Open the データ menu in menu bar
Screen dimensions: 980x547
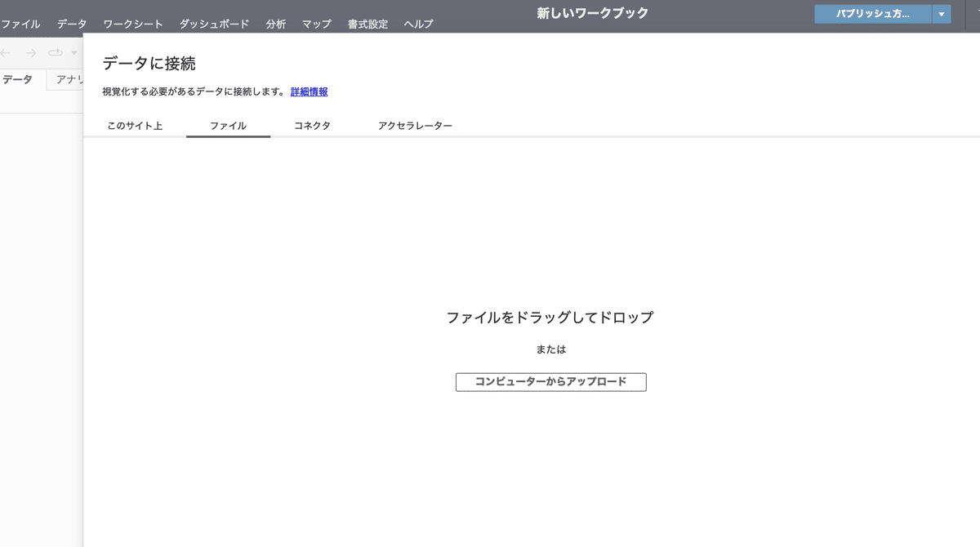click(72, 24)
